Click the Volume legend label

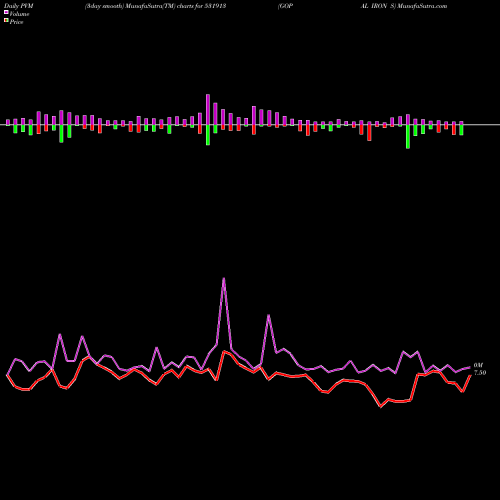[19, 14]
